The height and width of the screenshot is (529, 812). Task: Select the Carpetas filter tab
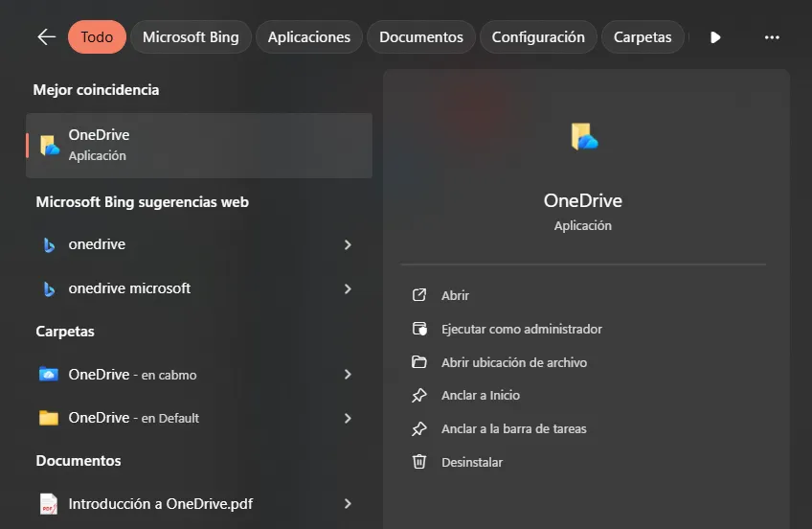click(643, 36)
